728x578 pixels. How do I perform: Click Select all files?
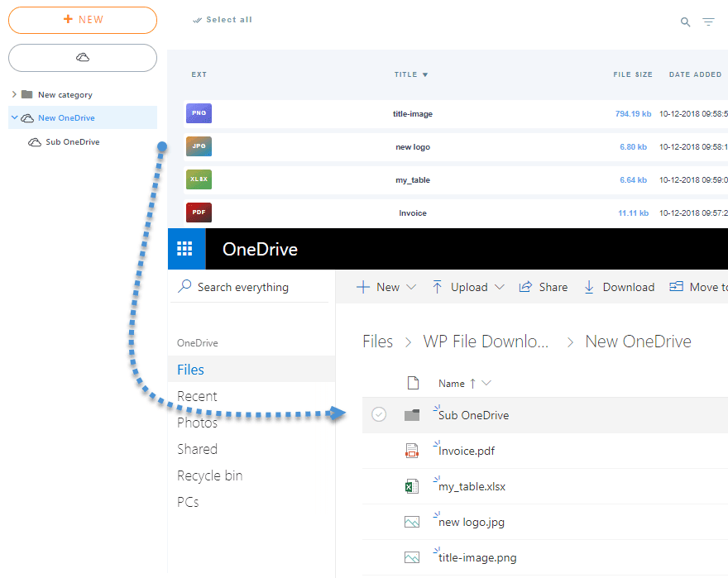pos(223,20)
